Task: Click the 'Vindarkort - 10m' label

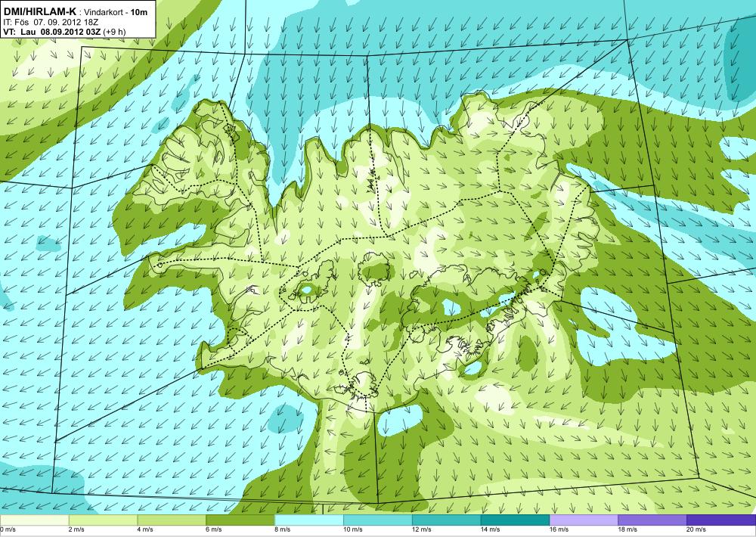Action: pyautogui.click(x=115, y=12)
